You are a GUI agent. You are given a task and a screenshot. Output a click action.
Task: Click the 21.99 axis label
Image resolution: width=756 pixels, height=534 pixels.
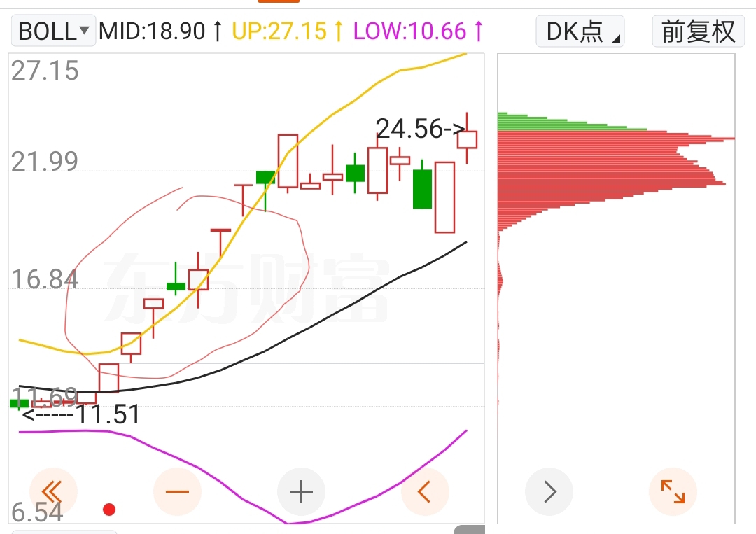pos(44,162)
